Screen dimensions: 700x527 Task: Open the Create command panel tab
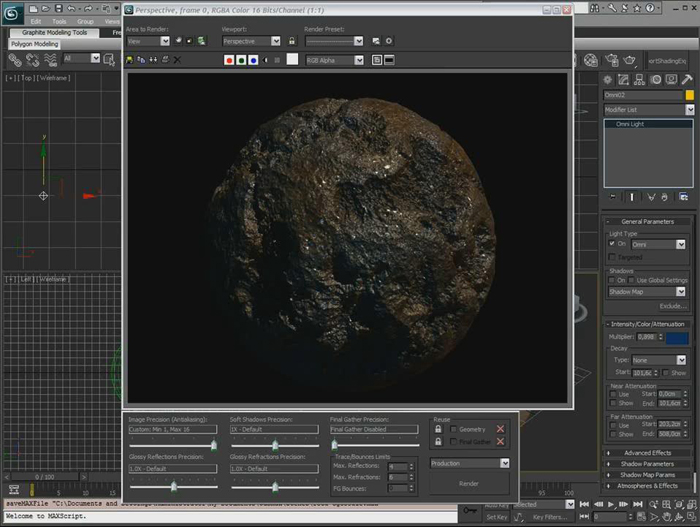[x=608, y=80]
